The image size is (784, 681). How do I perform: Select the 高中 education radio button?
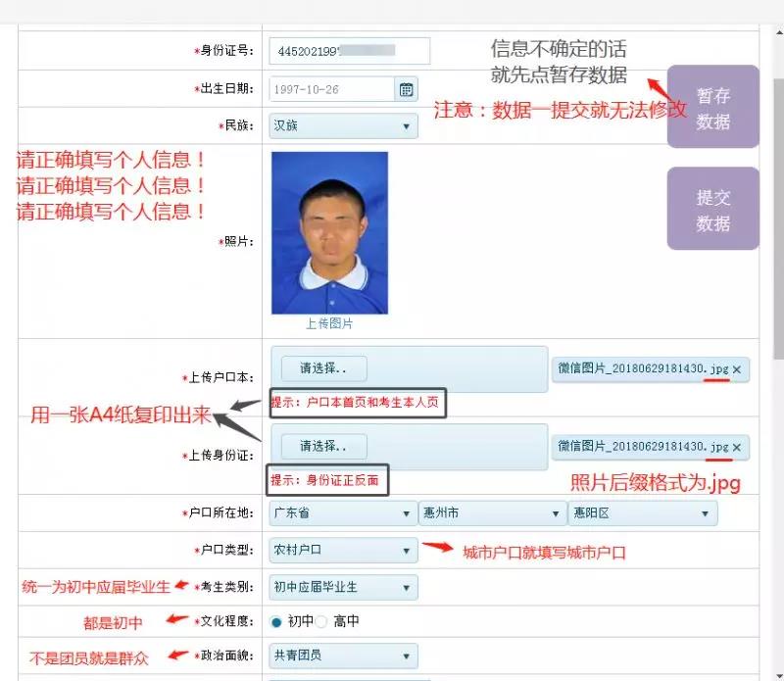point(321,621)
